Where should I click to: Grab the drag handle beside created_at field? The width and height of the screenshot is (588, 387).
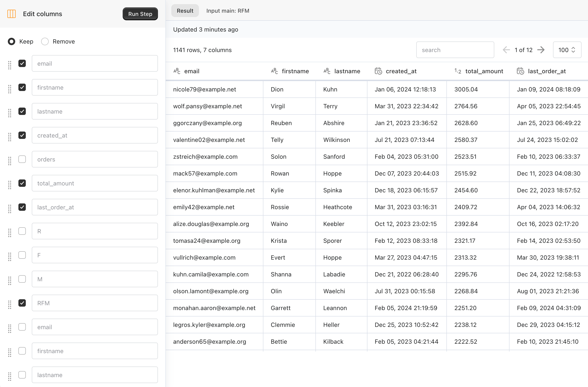10,137
